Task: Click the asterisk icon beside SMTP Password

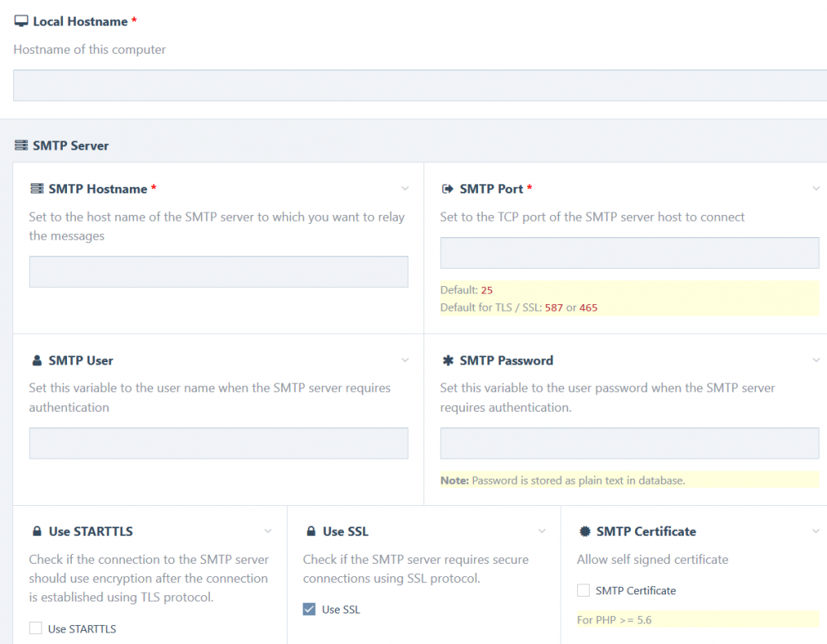Action: pyautogui.click(x=447, y=360)
